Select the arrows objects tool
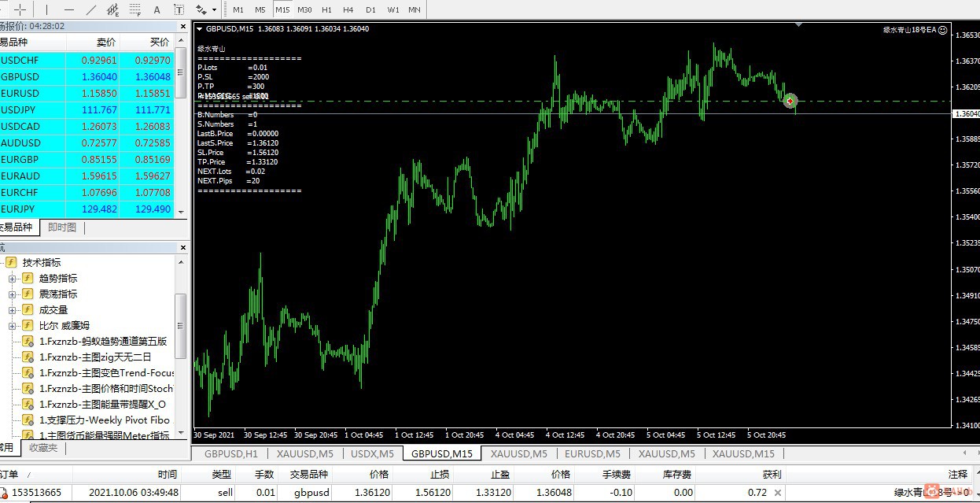 click(x=201, y=9)
